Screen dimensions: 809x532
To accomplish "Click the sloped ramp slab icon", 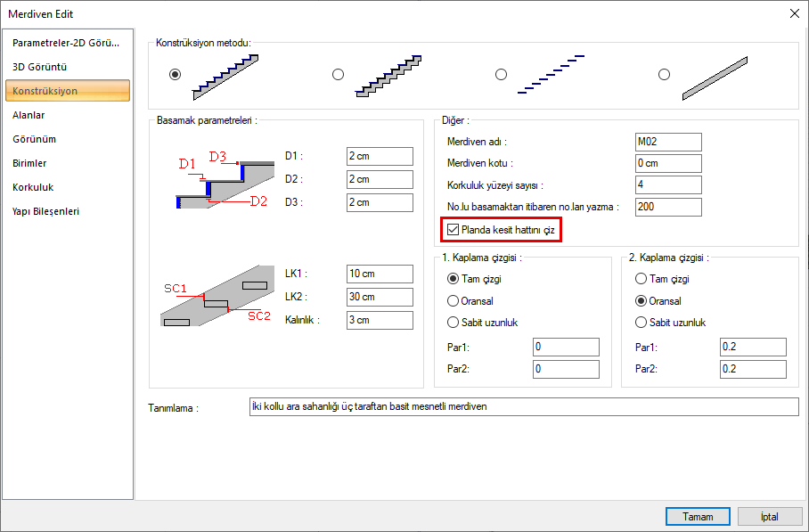I will [x=715, y=78].
